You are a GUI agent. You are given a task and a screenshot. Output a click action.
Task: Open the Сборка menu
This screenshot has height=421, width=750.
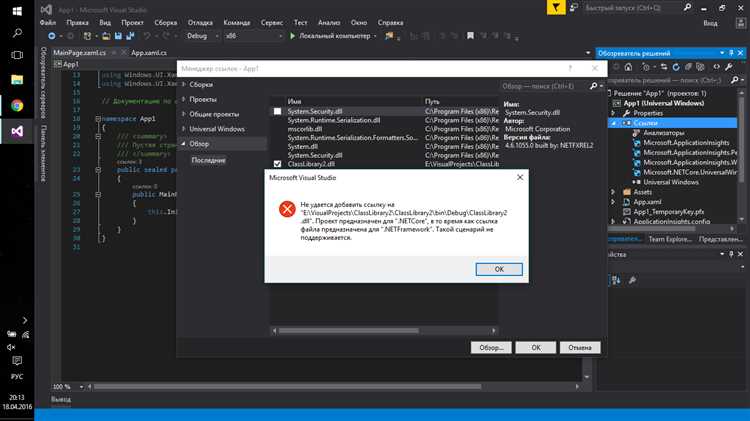click(x=165, y=22)
